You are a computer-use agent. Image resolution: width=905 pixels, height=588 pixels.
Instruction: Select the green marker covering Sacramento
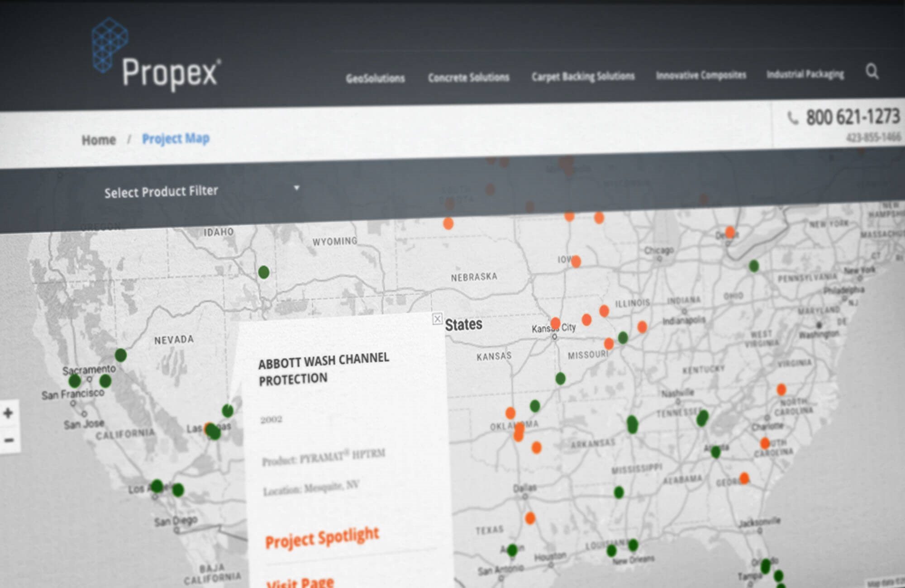point(105,381)
